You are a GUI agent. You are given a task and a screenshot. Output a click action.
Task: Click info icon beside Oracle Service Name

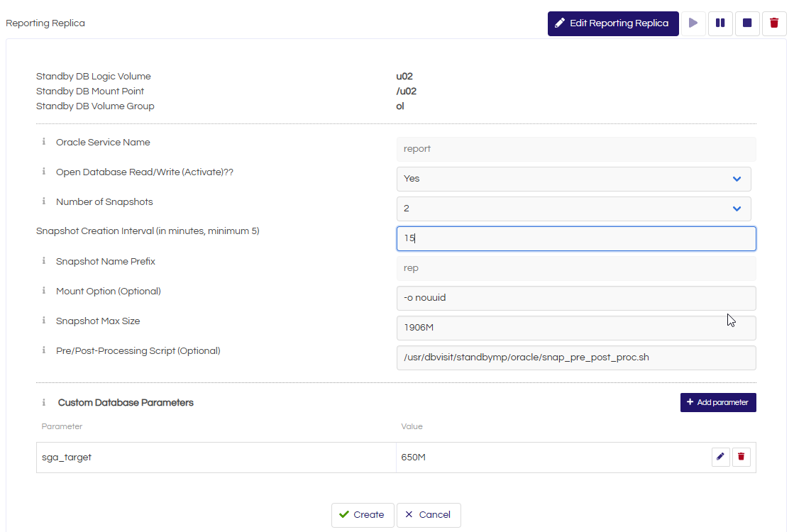(x=43, y=142)
